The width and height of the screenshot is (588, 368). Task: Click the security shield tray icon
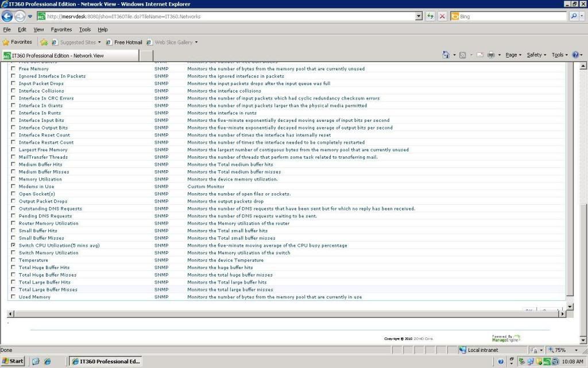coord(539,362)
